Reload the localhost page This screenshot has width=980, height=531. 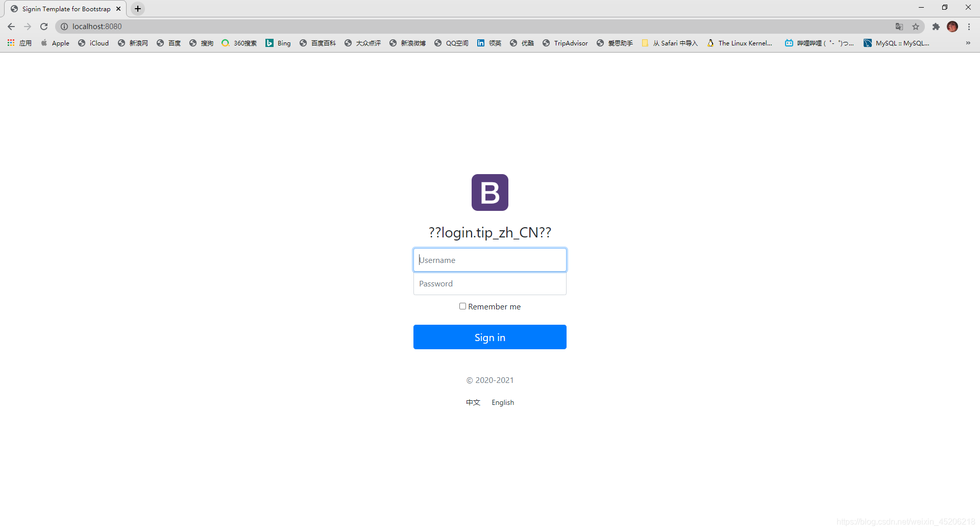(44, 27)
